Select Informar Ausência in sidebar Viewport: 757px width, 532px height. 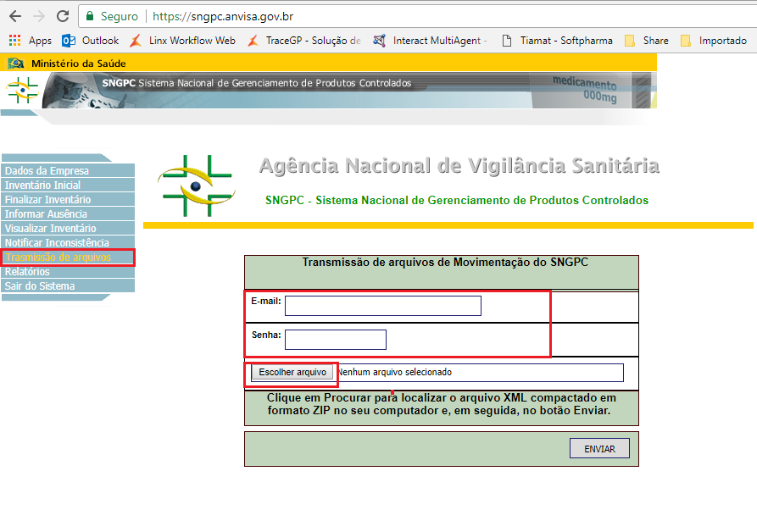click(x=68, y=214)
